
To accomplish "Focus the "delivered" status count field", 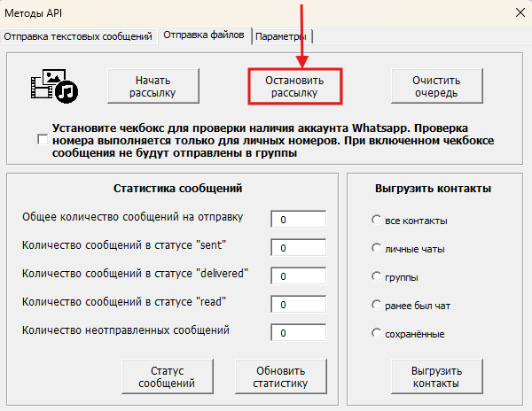I will point(299,276).
